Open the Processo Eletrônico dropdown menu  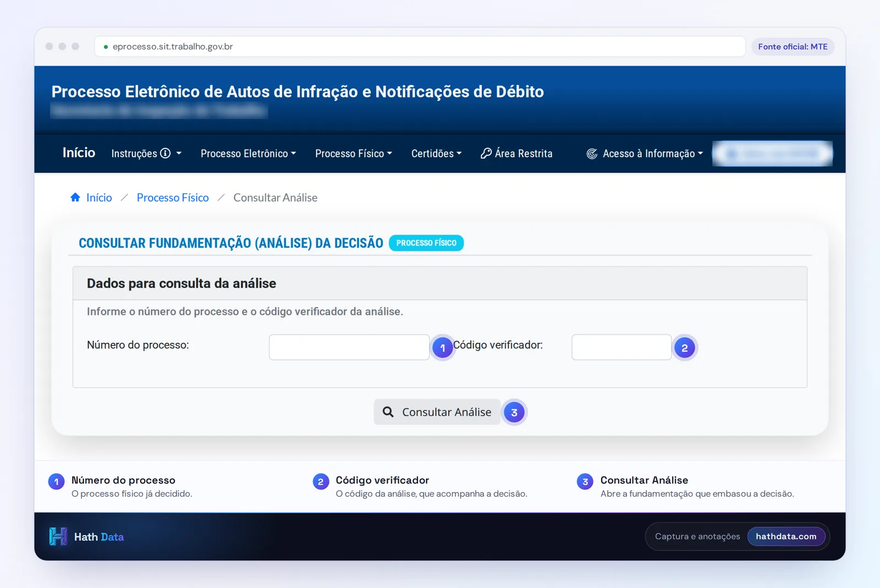pos(248,153)
